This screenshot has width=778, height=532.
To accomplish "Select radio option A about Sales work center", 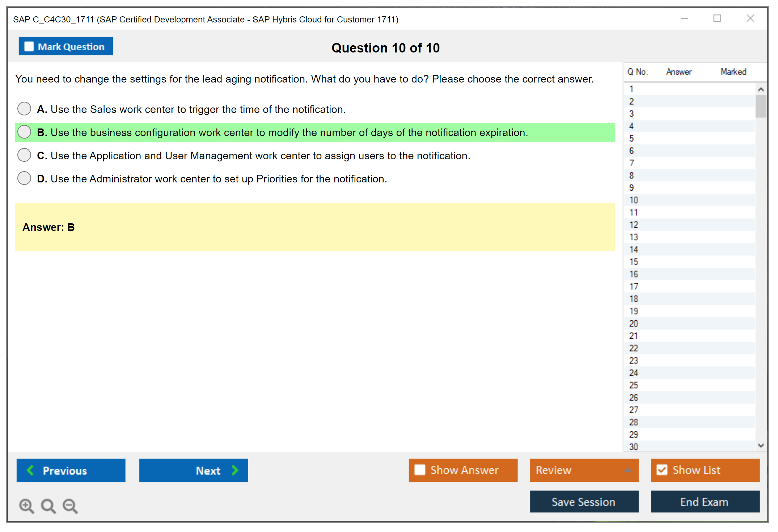I will click(x=24, y=109).
